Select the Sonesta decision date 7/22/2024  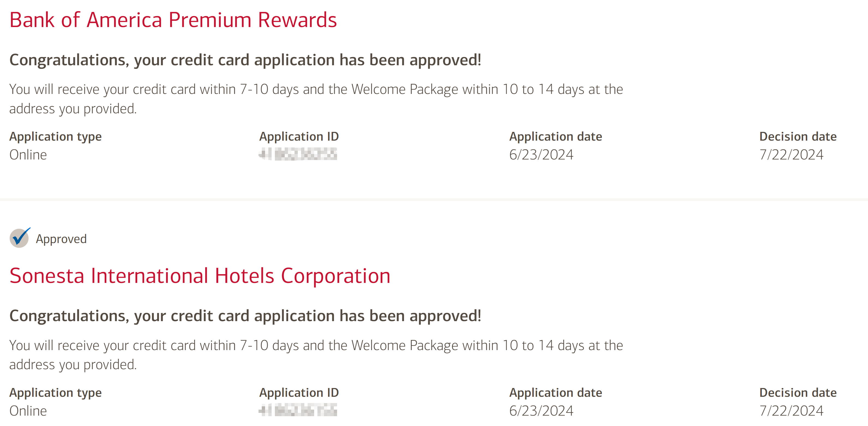[x=791, y=411]
